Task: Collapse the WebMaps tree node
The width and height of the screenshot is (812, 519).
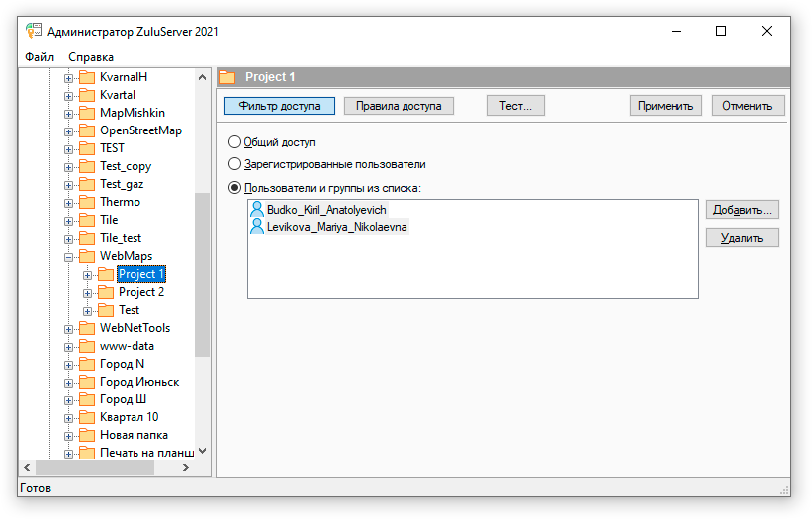Action: pos(69,256)
